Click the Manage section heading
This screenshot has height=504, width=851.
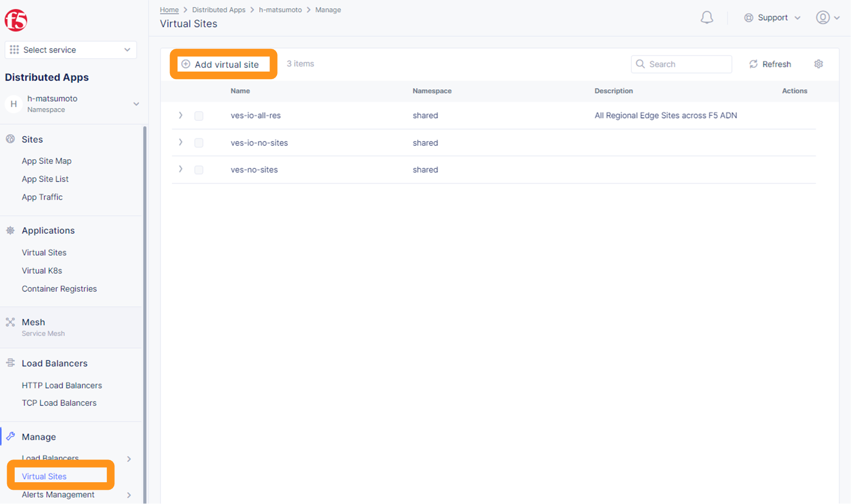[x=39, y=437]
